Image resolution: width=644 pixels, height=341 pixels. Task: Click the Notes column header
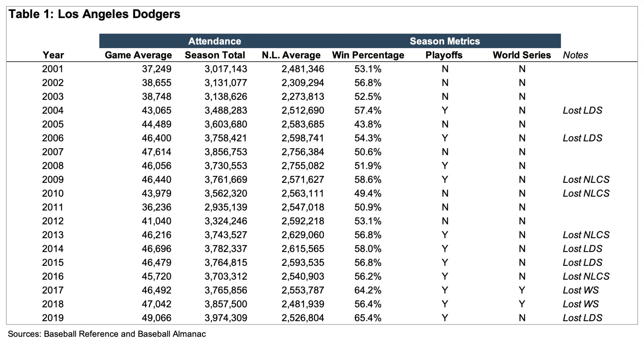pos(575,55)
